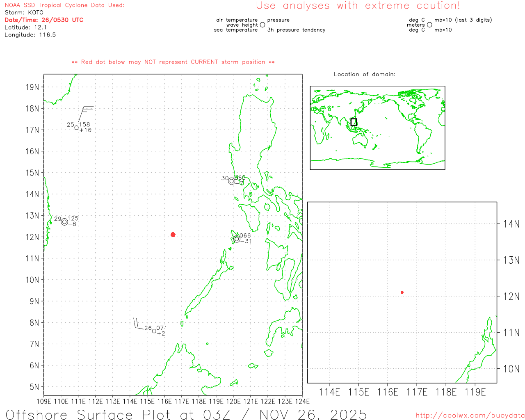Click the red dot position disclaimer text
The height and width of the screenshot is (420, 525).
[x=173, y=62]
